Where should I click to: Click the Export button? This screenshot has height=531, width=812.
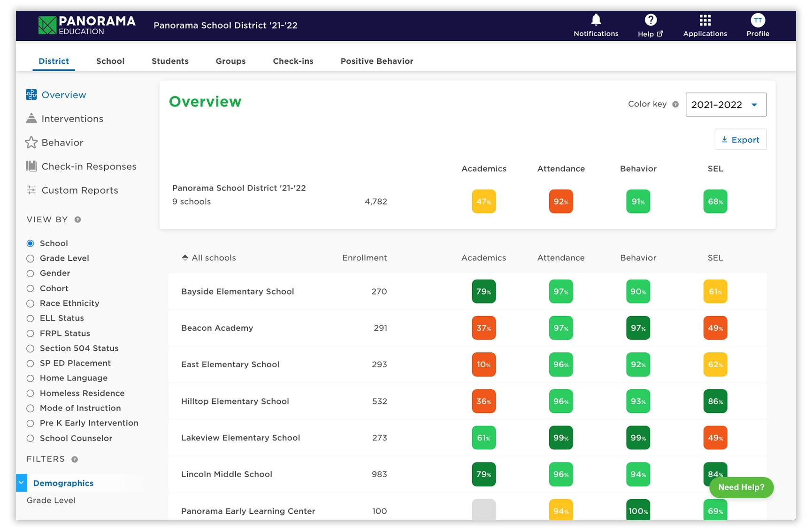click(740, 140)
